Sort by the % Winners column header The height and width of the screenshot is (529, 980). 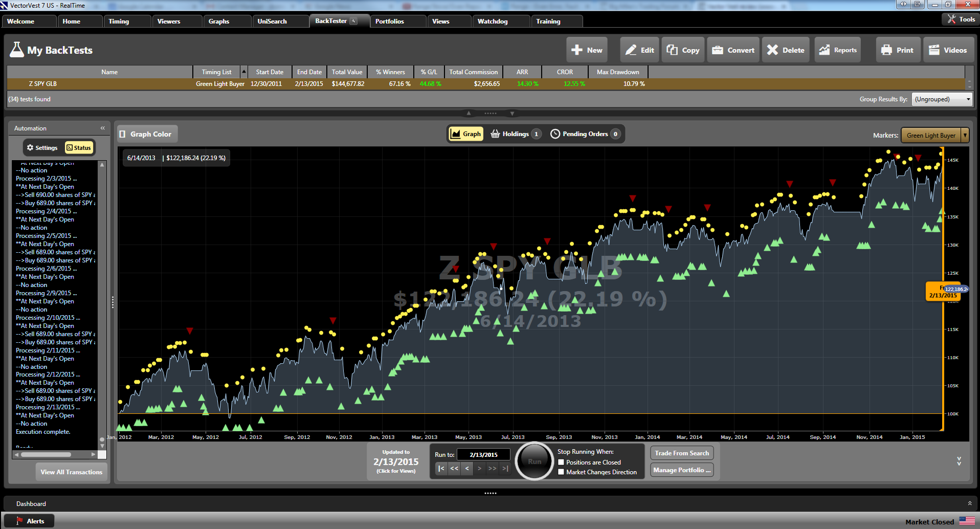pyautogui.click(x=390, y=72)
